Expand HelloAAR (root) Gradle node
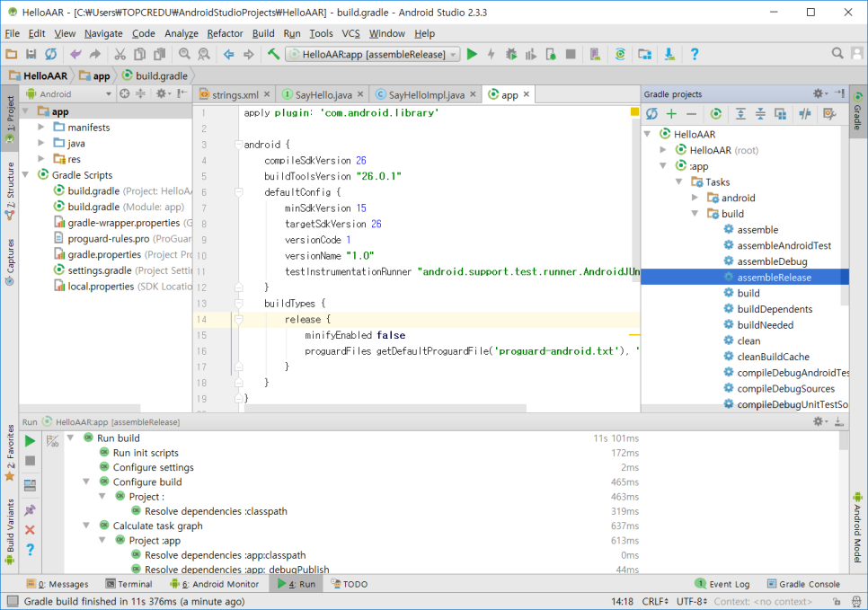Screen dimensions: 868x610 [663, 149]
